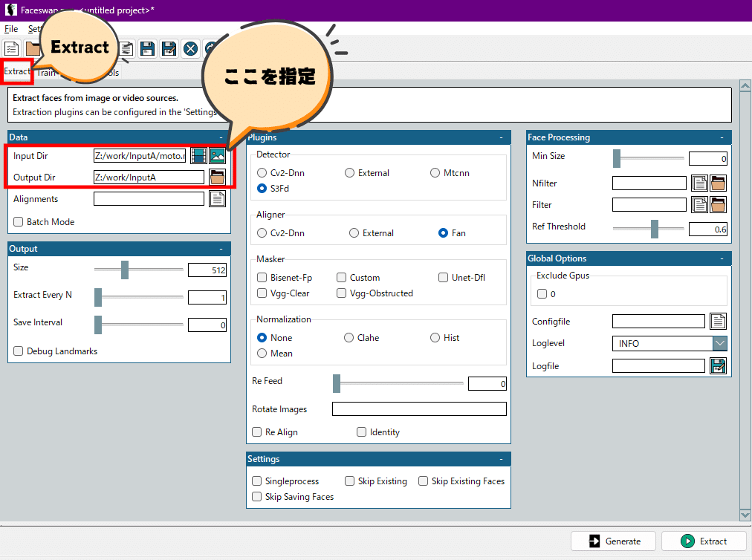Select Hist normalization
This screenshot has height=560, width=752.
(x=435, y=337)
